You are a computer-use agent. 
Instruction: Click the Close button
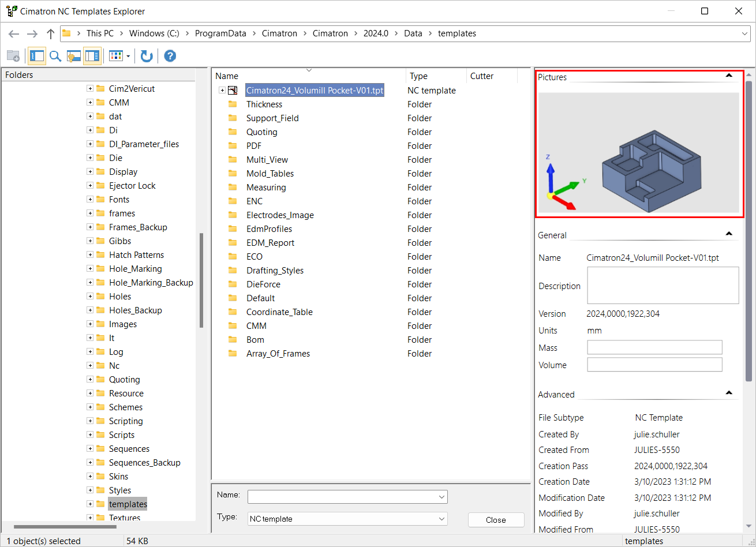[x=496, y=520]
